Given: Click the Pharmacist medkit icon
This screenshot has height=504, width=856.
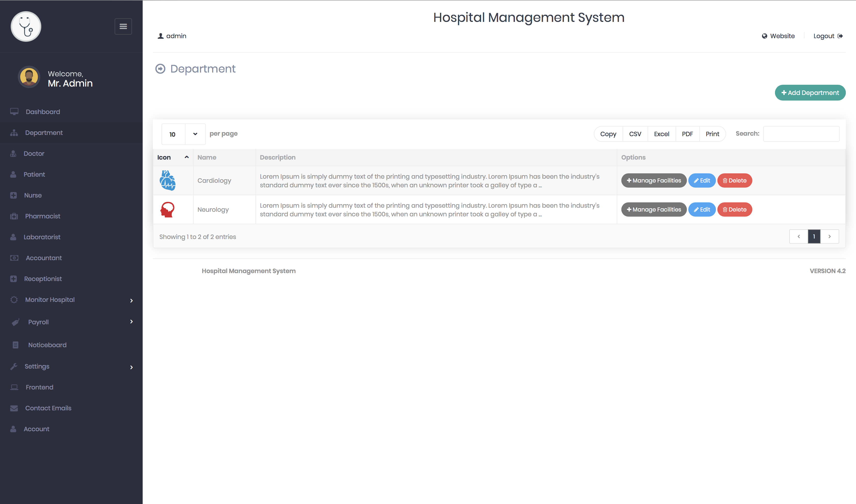Looking at the screenshot, I should tap(14, 216).
